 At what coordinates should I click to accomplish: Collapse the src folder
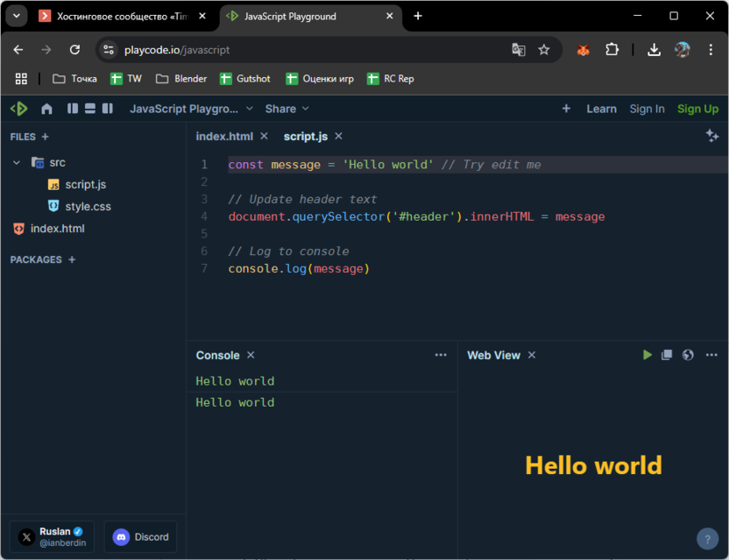click(x=17, y=163)
